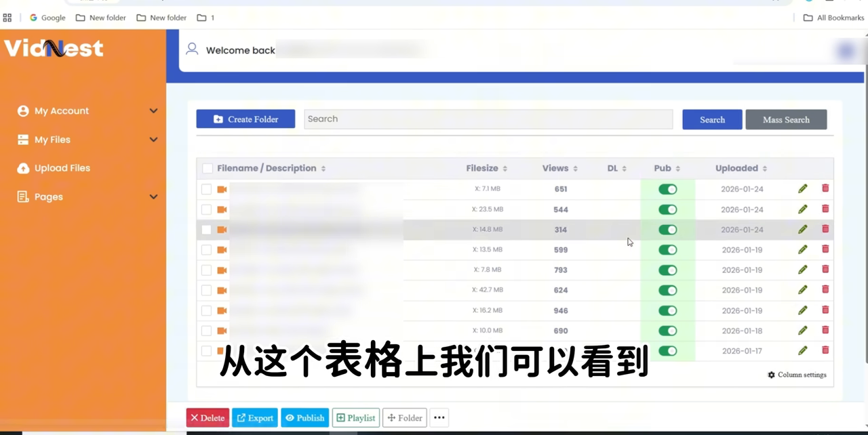Sort by the Pub column

(667, 168)
